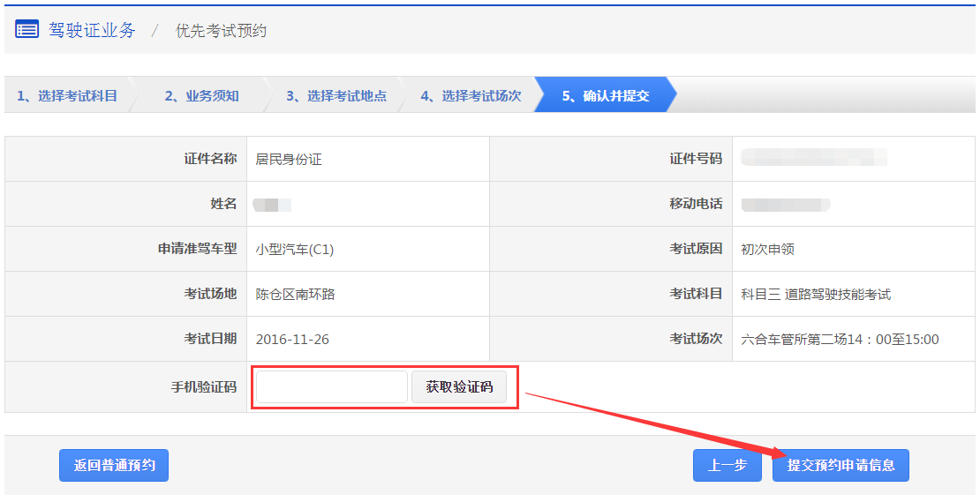This screenshot has height=502, width=980.
Task: Click the 居民身份证 value cell
Action: pos(289,160)
